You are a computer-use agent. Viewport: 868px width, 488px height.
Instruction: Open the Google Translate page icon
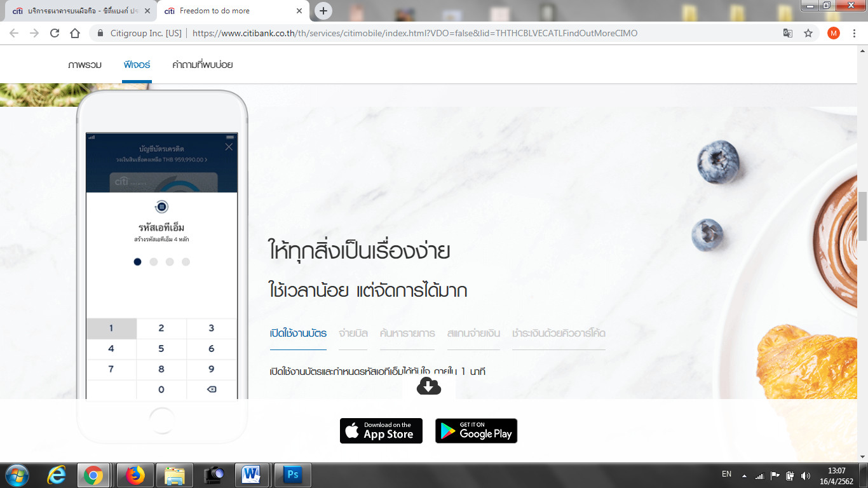[x=788, y=33]
